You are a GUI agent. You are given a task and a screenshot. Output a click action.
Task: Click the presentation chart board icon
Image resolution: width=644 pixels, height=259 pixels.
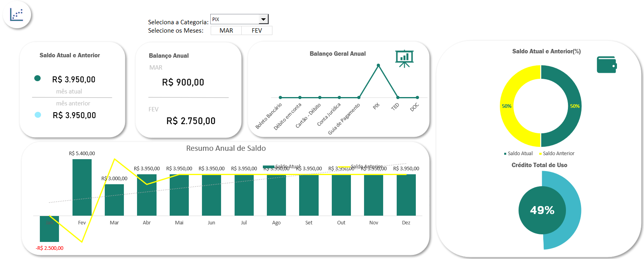404,58
